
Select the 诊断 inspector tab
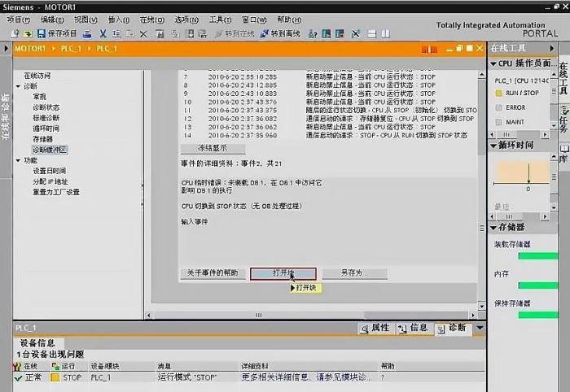coord(453,328)
